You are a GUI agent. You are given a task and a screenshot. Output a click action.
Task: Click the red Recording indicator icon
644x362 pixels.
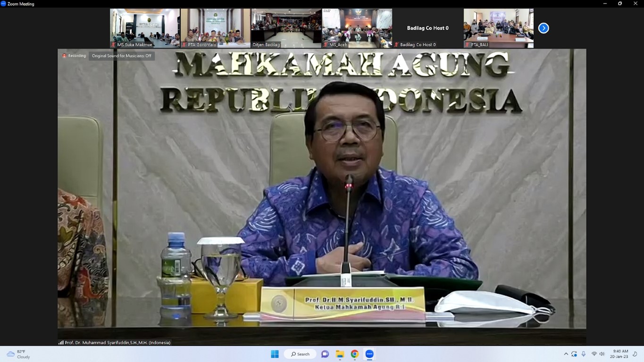point(65,56)
